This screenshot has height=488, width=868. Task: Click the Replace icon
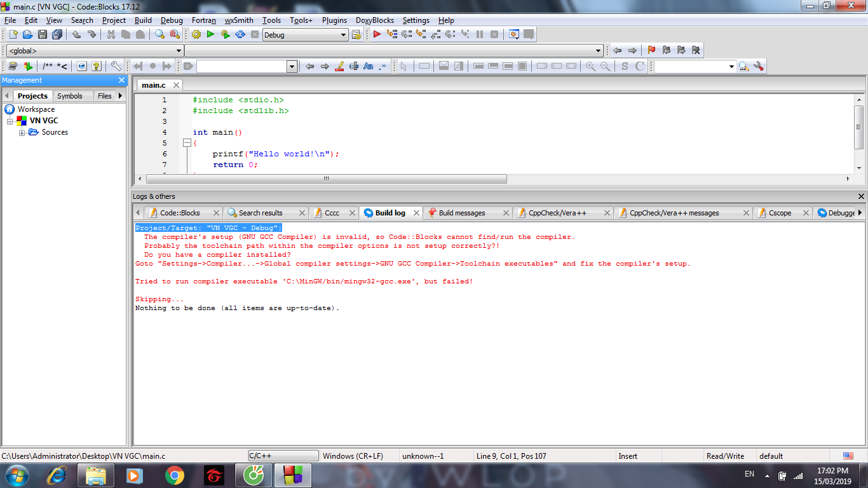click(175, 34)
